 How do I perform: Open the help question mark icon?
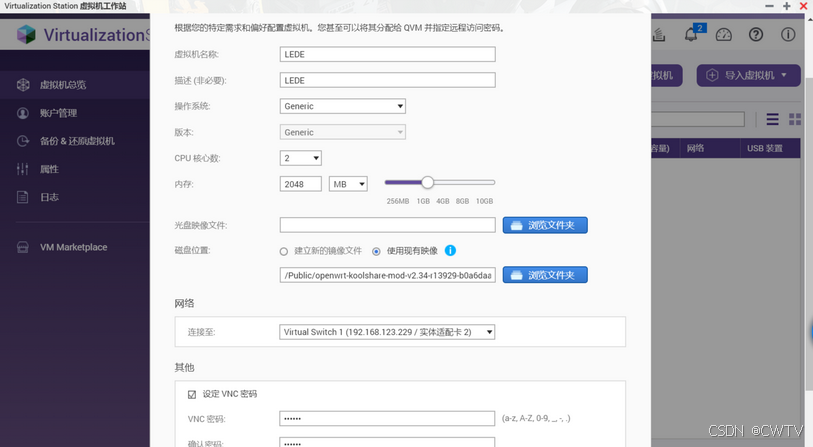[x=756, y=35]
